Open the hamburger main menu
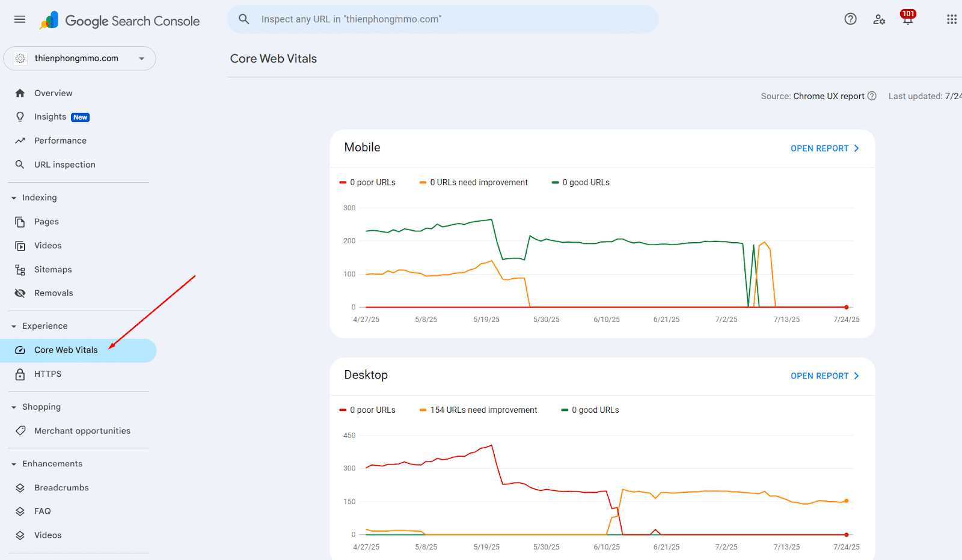The image size is (962, 560). pos(20,19)
